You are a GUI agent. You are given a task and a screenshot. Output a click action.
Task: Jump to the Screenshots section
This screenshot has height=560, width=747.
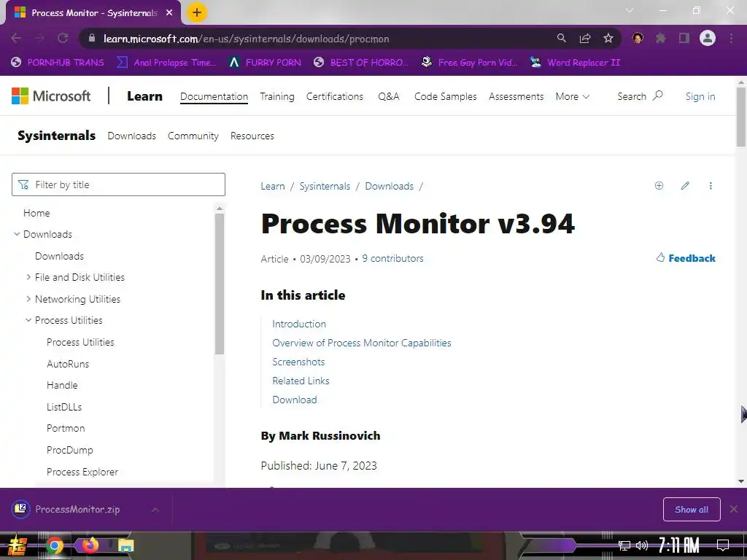pyautogui.click(x=298, y=362)
